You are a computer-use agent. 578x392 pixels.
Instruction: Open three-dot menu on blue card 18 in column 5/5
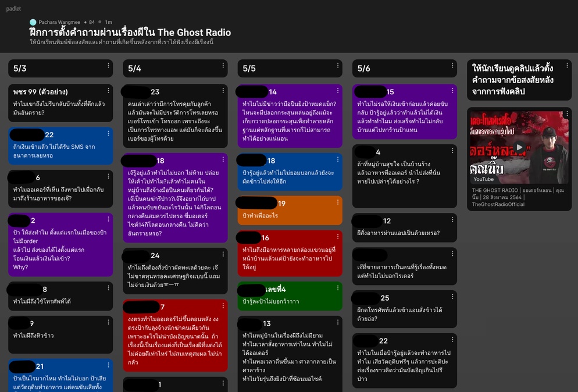[338, 159]
